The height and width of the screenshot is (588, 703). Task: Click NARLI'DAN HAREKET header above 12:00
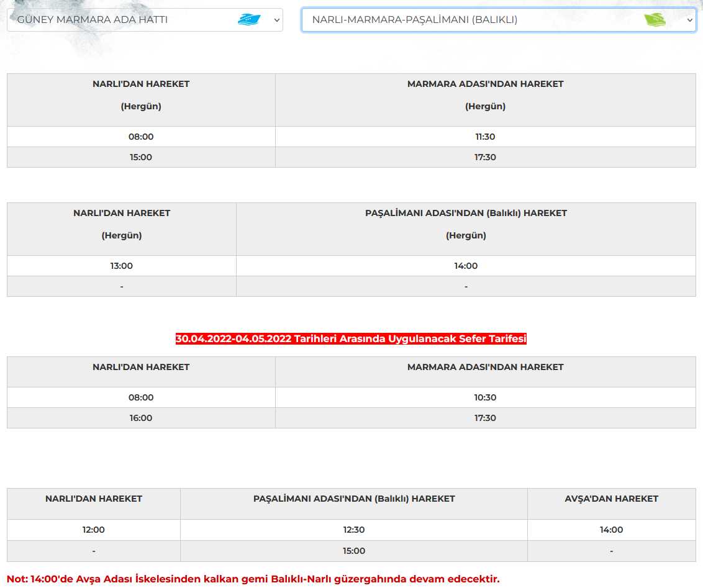click(x=93, y=499)
